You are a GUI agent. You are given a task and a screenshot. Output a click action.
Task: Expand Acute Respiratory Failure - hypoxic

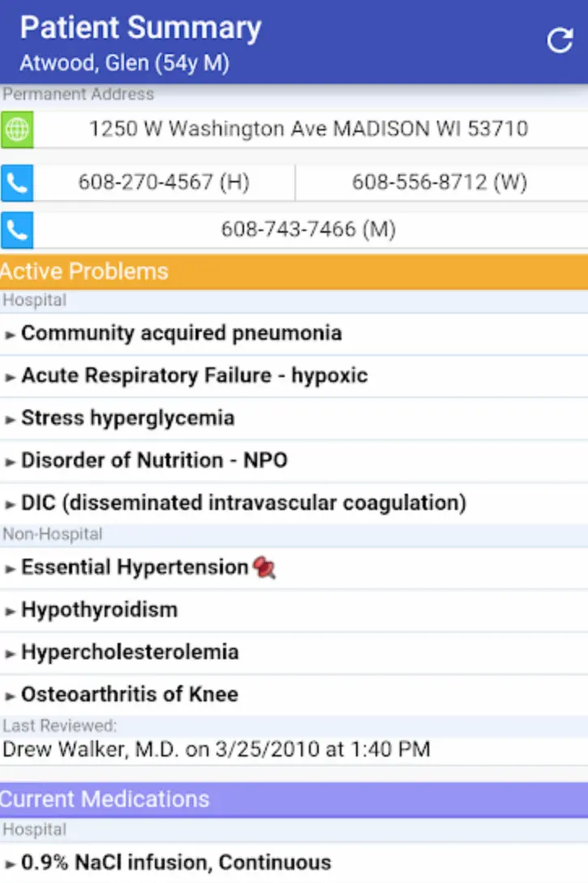tap(195, 375)
